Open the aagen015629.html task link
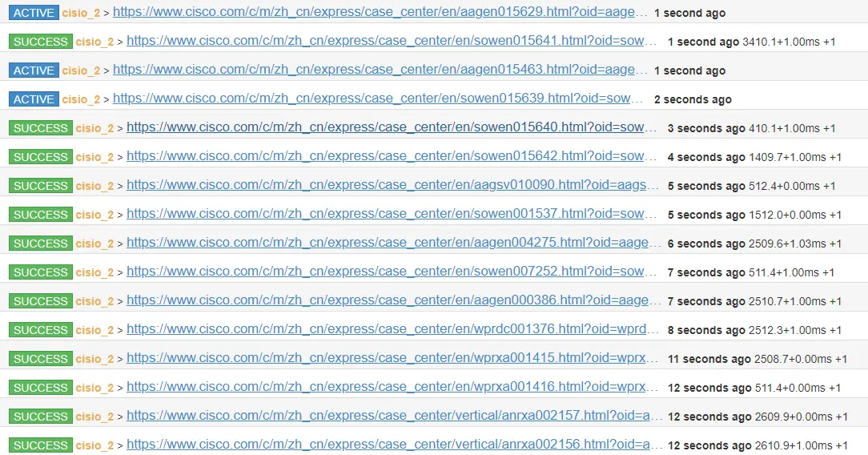This screenshot has width=868, height=455. tap(380, 12)
